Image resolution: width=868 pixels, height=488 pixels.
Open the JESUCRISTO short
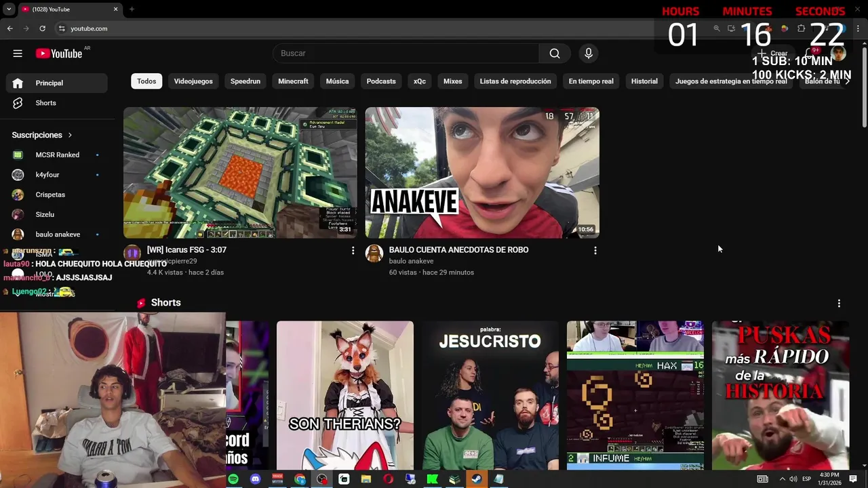click(x=490, y=396)
